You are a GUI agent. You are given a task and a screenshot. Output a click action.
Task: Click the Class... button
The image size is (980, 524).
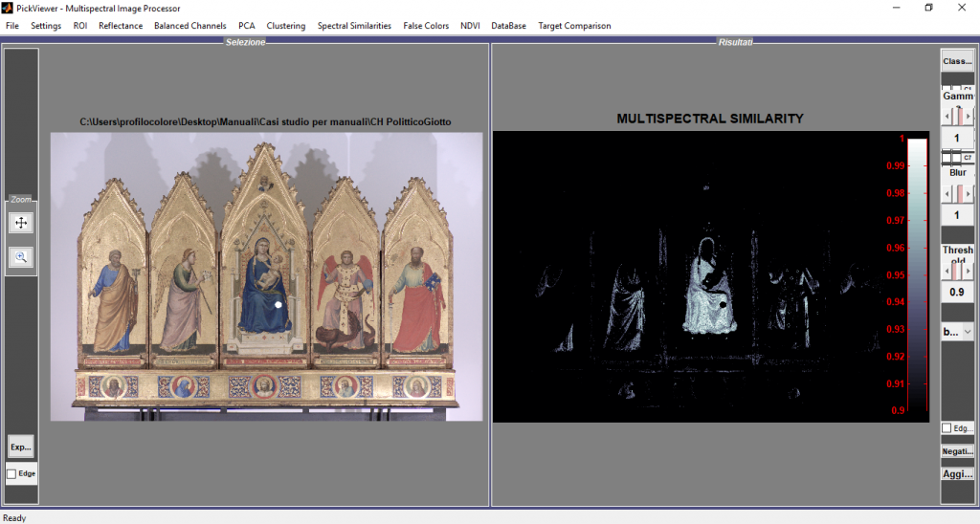pos(957,60)
